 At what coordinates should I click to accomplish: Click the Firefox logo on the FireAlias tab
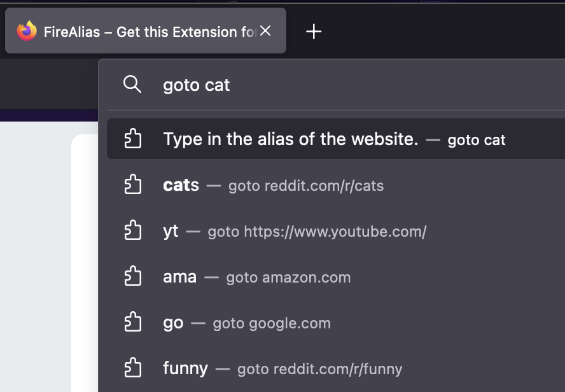27,31
